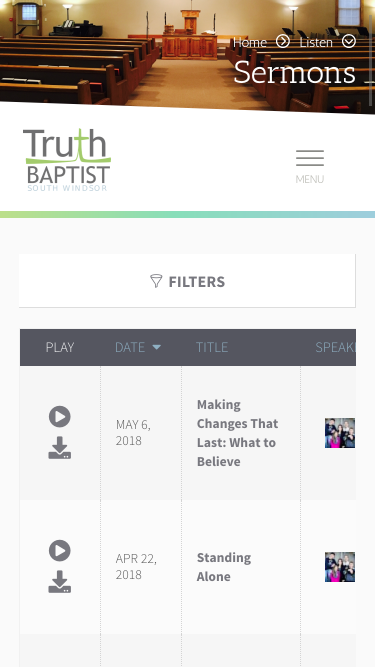Click speaker thumbnail for Standing Alone sermon

(340, 567)
